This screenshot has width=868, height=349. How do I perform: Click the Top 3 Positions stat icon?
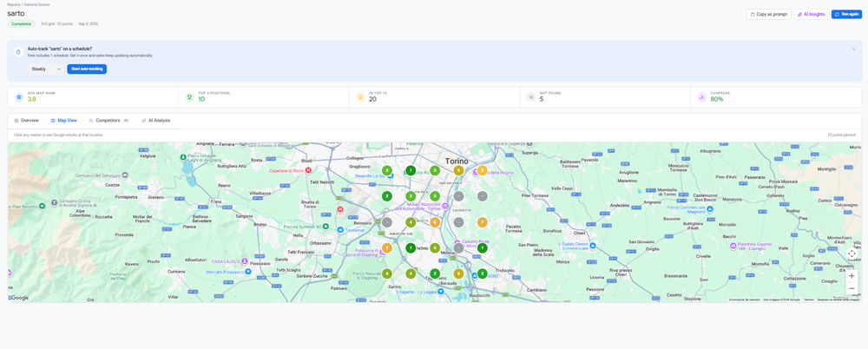(x=190, y=97)
